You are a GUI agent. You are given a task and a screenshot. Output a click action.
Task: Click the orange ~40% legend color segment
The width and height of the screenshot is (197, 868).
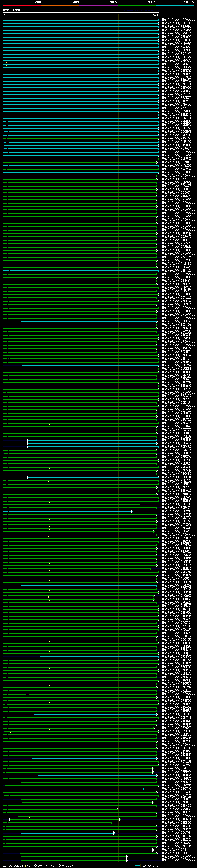point(60,6)
